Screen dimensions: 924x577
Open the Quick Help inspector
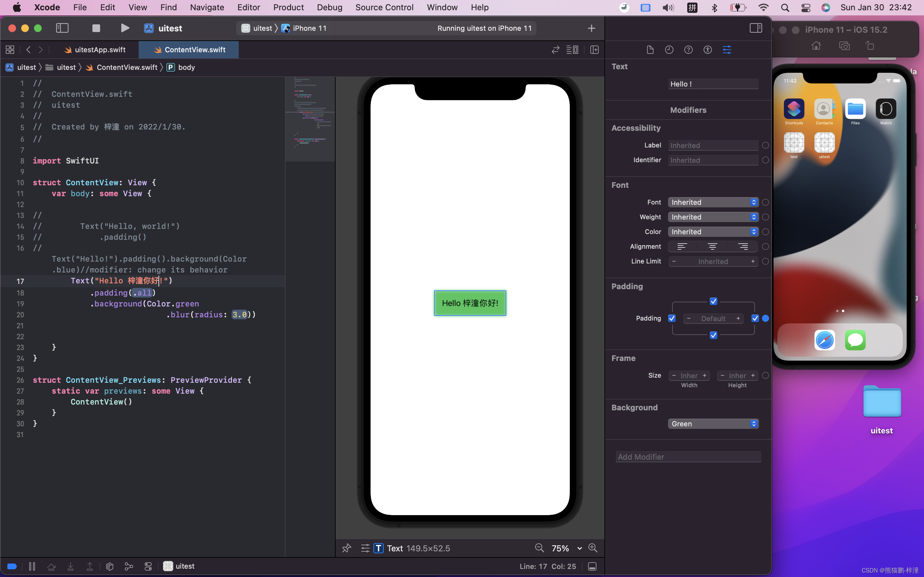(x=689, y=50)
